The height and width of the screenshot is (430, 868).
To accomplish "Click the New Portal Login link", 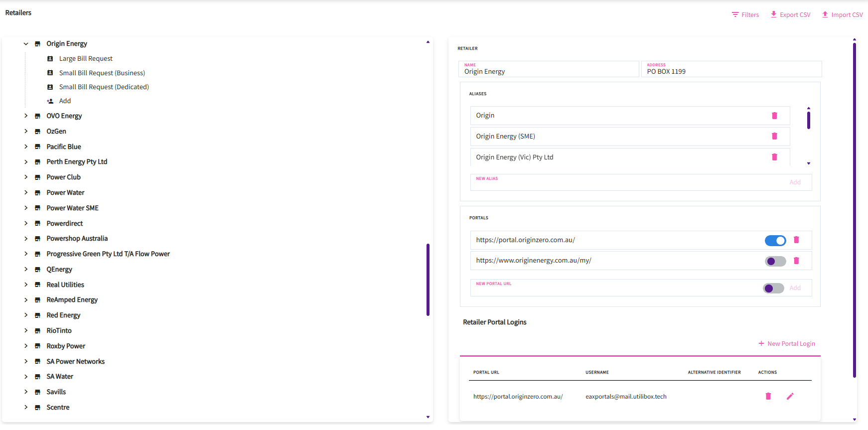I will pos(786,344).
